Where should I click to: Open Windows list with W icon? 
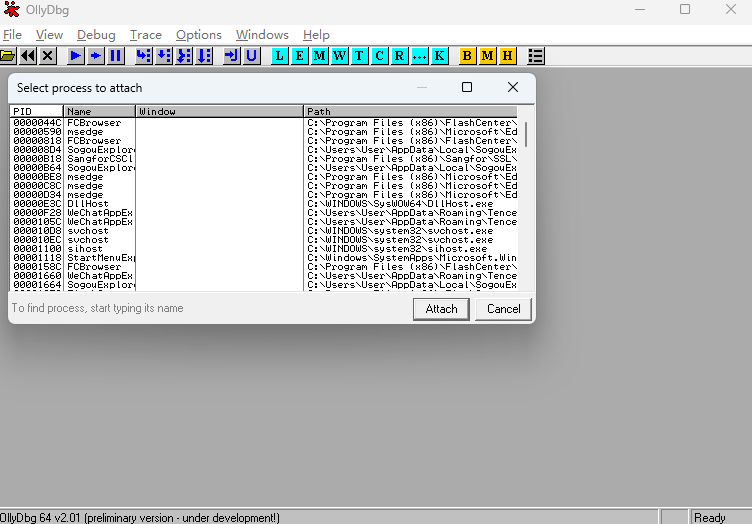coord(340,56)
